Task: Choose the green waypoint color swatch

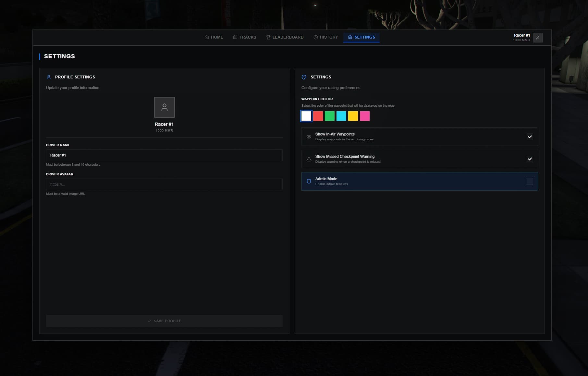Action: 330,116
